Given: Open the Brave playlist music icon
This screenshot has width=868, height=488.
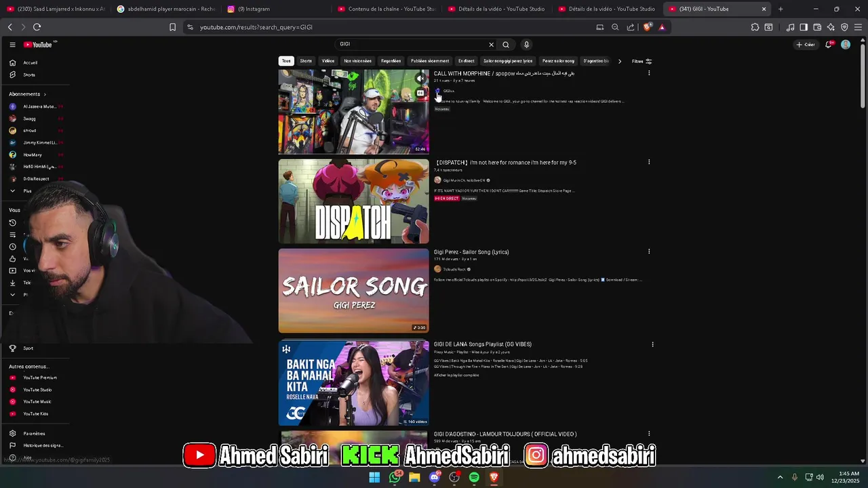Looking at the screenshot, I should point(790,27).
